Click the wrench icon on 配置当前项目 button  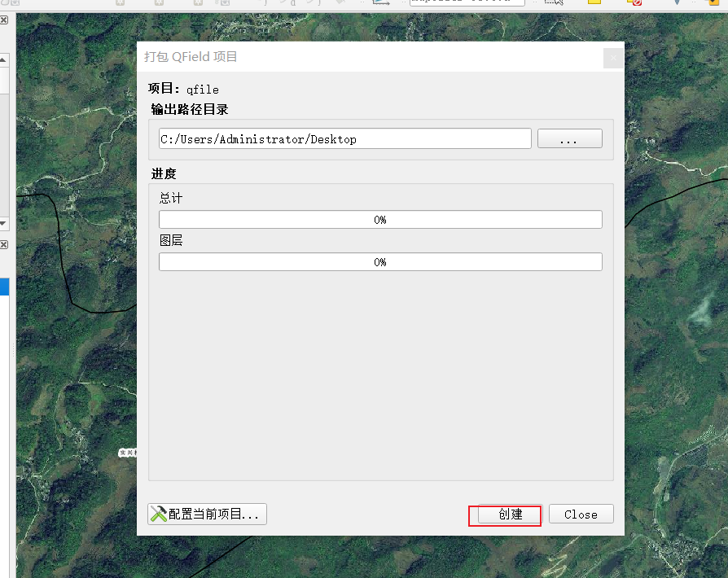(158, 513)
